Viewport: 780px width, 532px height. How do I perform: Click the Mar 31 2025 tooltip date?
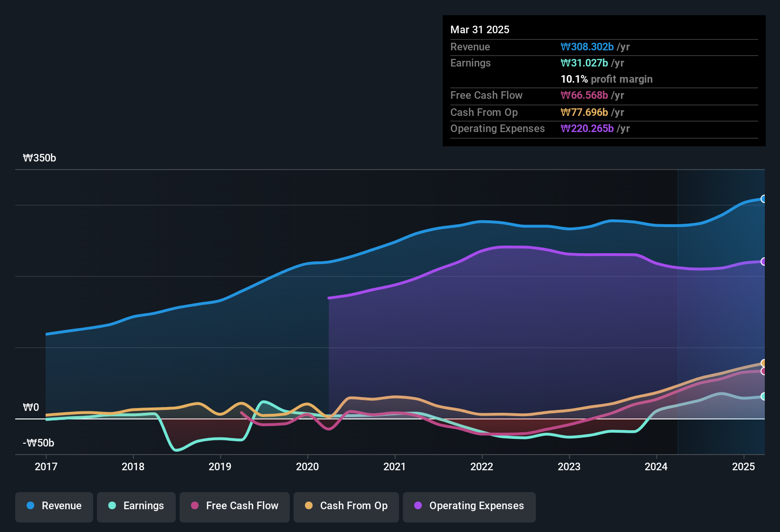coord(480,30)
